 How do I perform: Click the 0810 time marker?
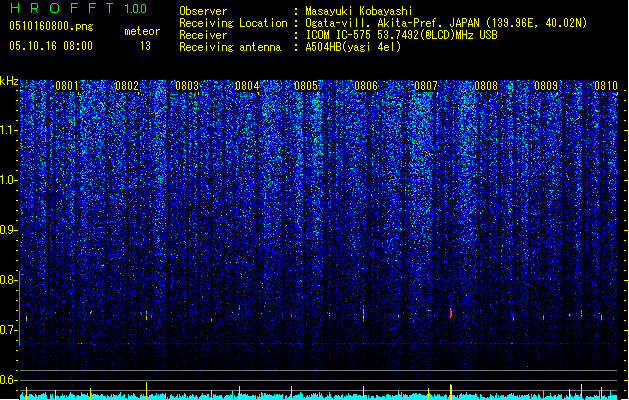coord(606,86)
